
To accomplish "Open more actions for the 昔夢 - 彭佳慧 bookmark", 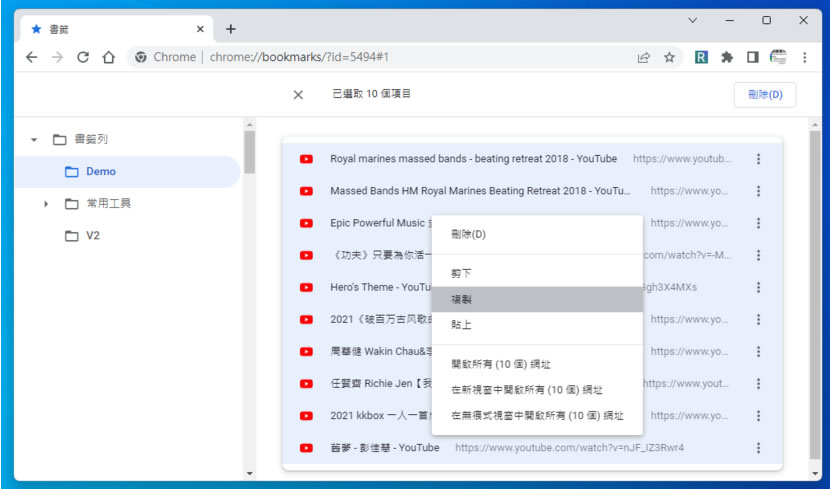I will (758, 447).
